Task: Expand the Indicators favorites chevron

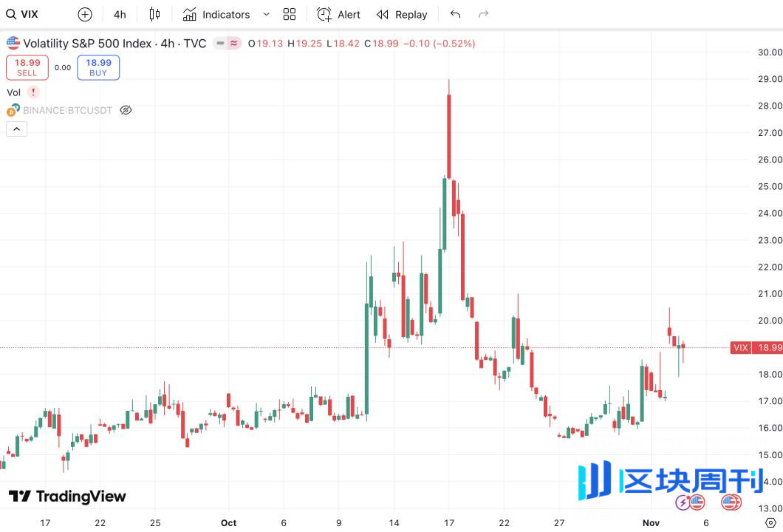Action: point(267,14)
